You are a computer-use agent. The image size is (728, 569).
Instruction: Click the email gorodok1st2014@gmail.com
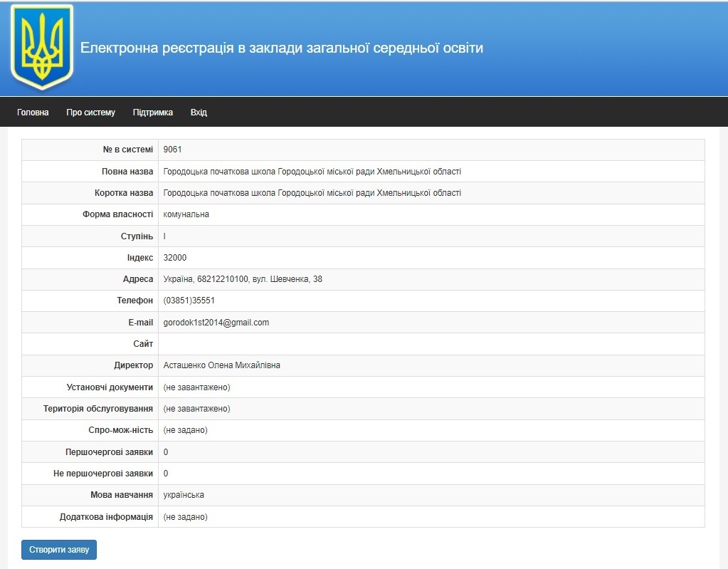216,323
